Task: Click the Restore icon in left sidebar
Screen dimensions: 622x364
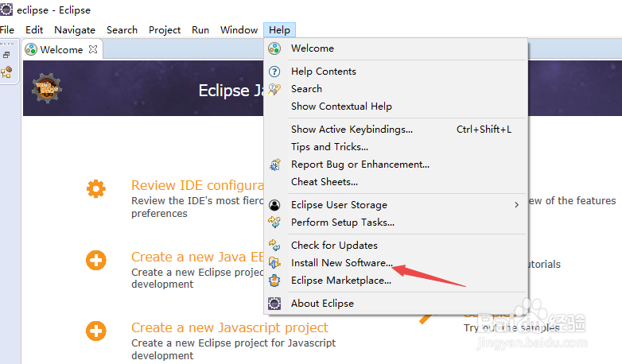Action: (x=6, y=55)
